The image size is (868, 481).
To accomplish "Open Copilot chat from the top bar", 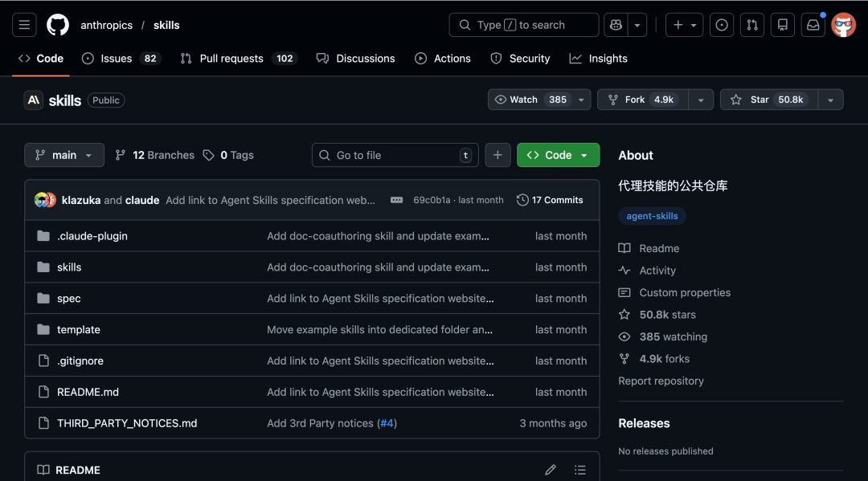I will (x=616, y=25).
